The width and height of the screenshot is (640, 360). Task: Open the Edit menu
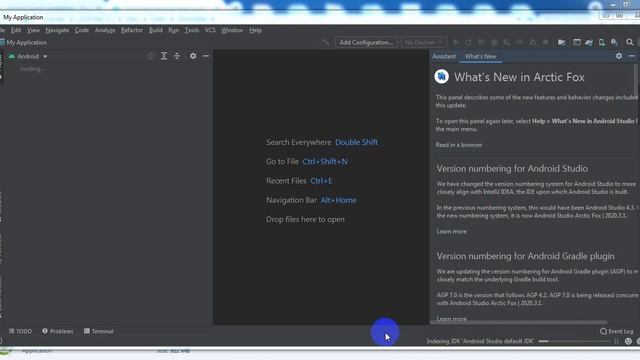click(16, 30)
